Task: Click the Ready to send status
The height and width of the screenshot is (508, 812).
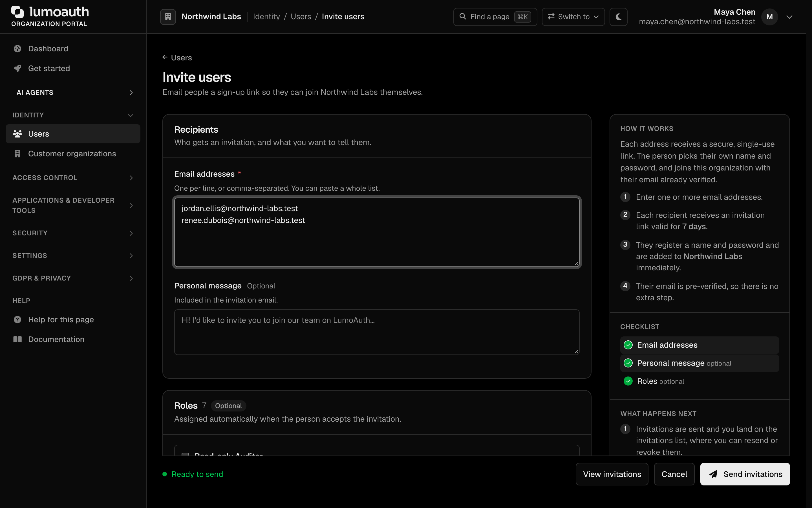Action: [x=193, y=474]
